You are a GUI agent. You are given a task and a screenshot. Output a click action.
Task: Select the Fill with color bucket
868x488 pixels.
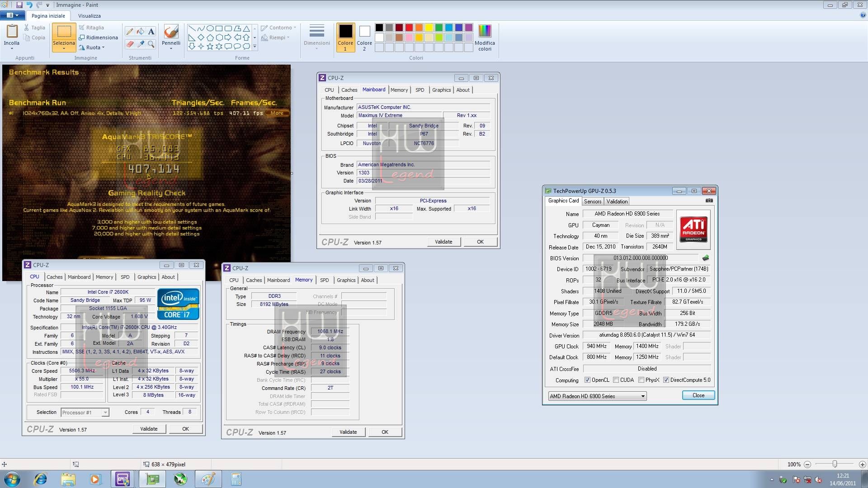coord(141,31)
